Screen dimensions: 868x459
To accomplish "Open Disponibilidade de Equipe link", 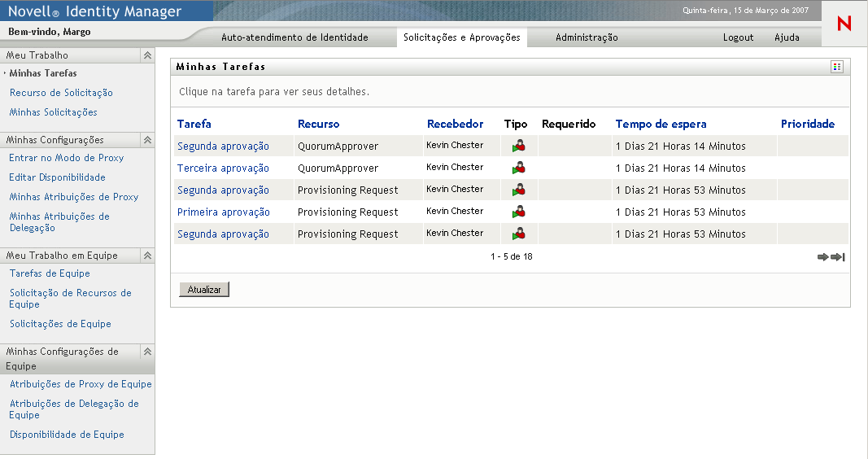I will (67, 435).
